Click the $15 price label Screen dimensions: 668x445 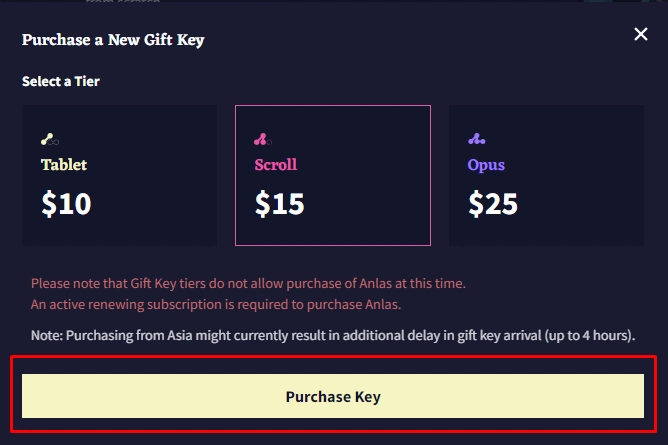coord(279,204)
